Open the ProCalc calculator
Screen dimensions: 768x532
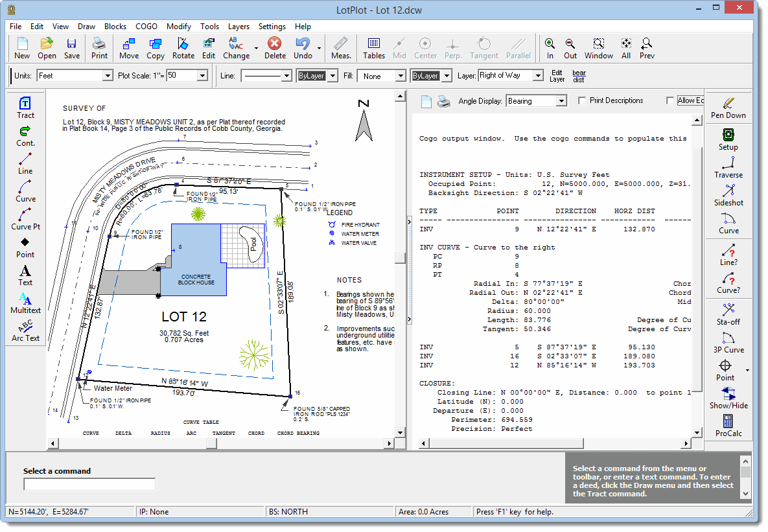click(x=728, y=425)
